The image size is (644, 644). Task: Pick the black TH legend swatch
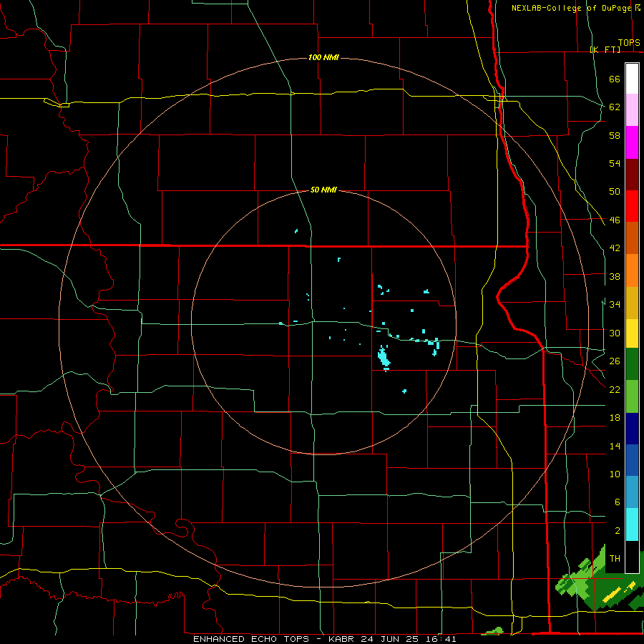pyautogui.click(x=632, y=557)
